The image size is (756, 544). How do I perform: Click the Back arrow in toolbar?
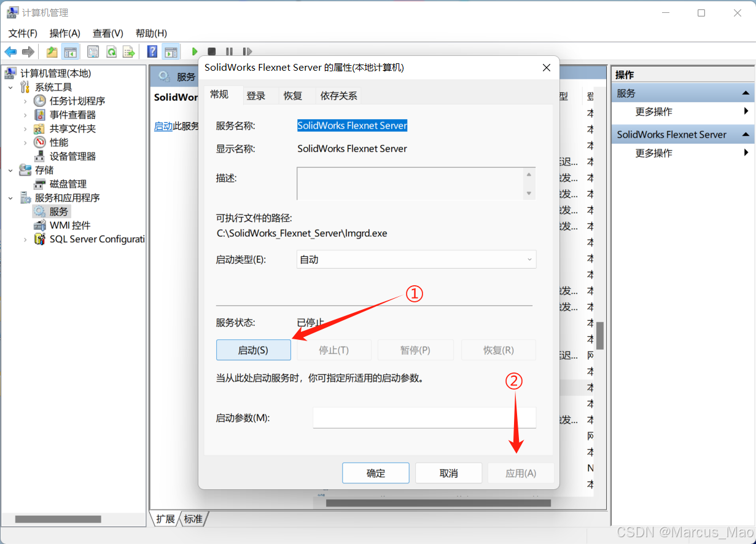[10, 52]
